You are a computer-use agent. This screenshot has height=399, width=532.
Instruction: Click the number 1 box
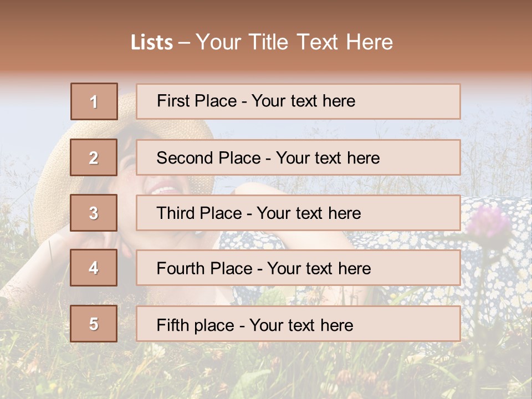coord(94,101)
